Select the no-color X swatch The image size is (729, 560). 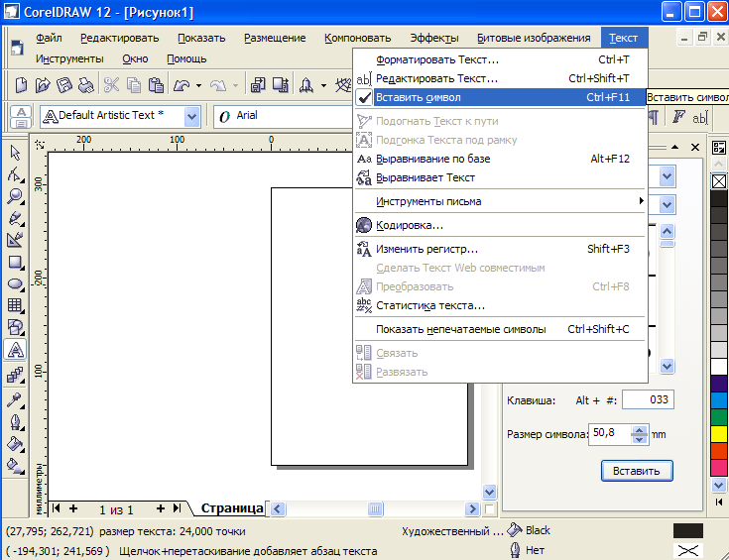point(719,181)
